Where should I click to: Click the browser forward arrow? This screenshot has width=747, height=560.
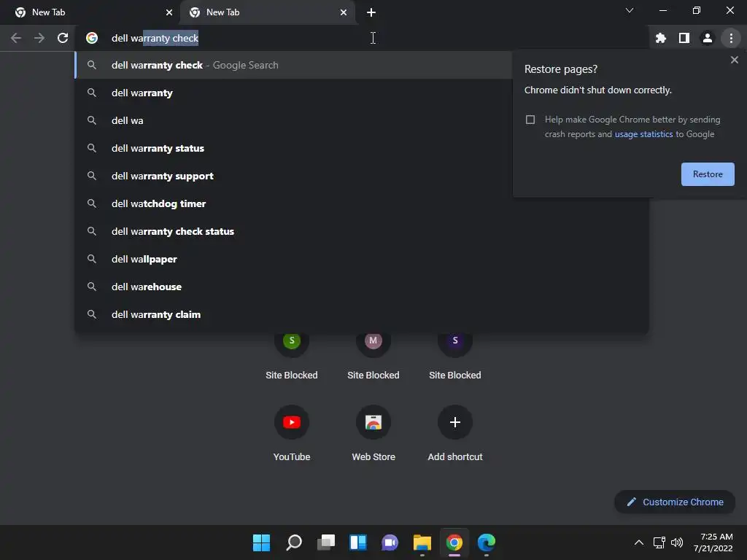[x=39, y=38]
